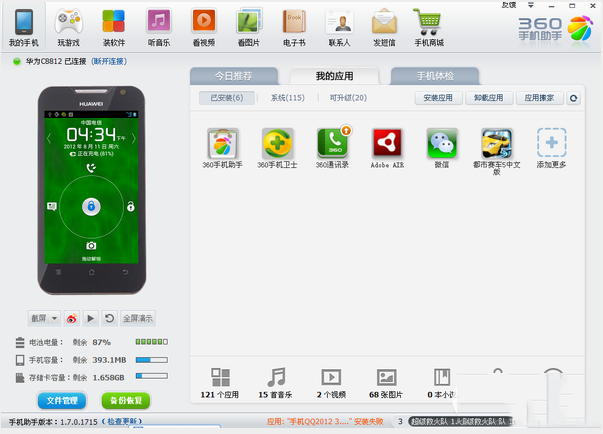The width and height of the screenshot is (603, 434).
Task: Show 系统(115) system apps
Action: coord(288,98)
